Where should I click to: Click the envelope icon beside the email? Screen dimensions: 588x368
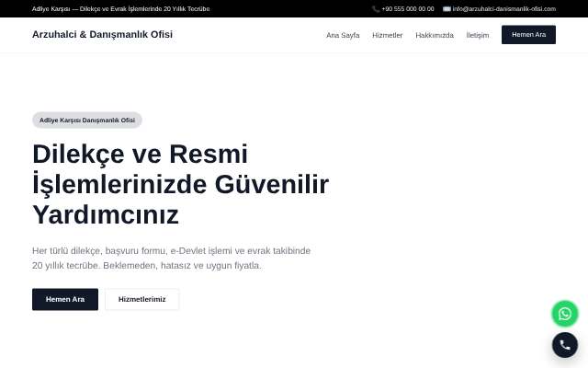[447, 9]
